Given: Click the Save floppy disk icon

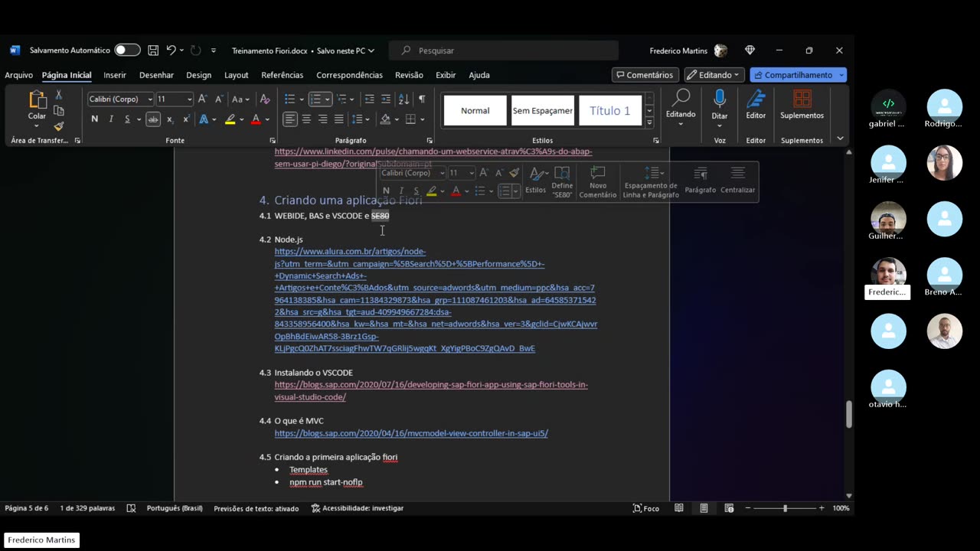Looking at the screenshot, I should coord(153,51).
